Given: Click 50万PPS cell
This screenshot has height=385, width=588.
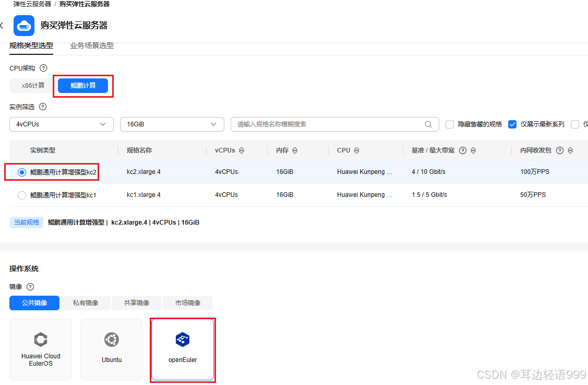Looking at the screenshot, I should click(x=533, y=194).
